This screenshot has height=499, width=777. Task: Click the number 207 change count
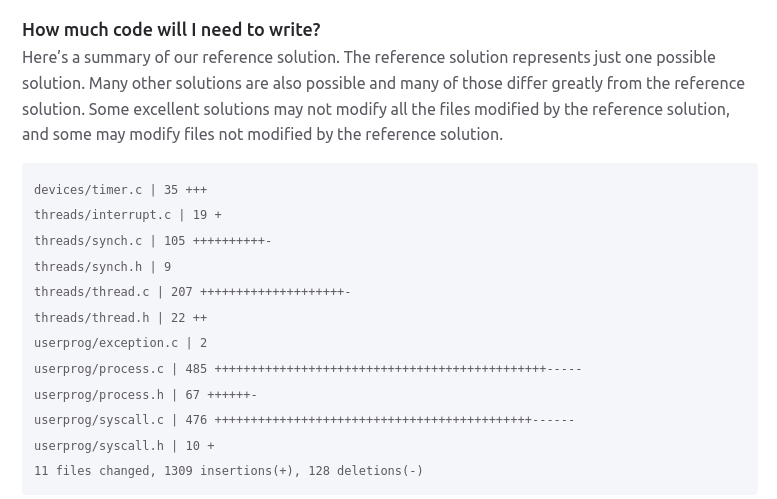click(x=182, y=292)
